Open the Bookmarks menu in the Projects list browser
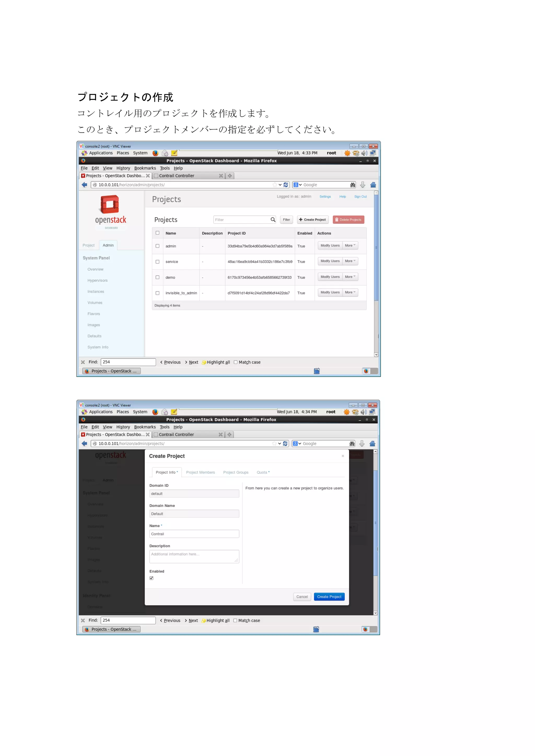 (x=145, y=168)
